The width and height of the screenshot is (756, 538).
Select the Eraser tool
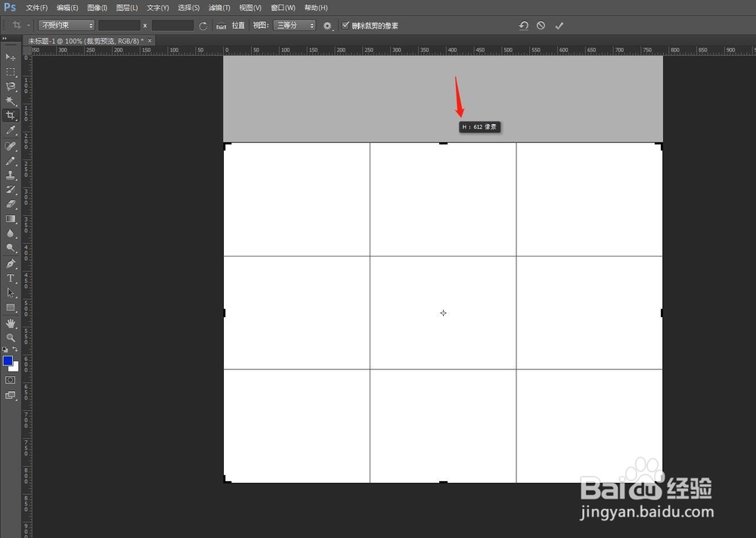(10, 203)
